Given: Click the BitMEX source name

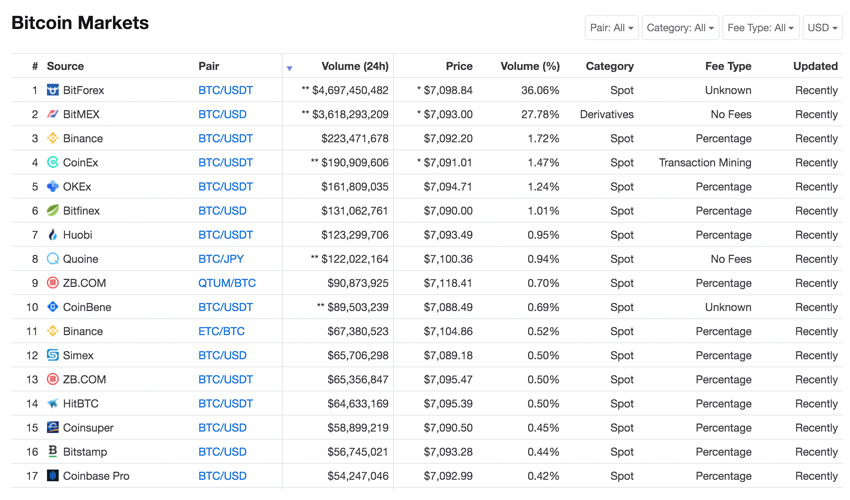Looking at the screenshot, I should (x=81, y=114).
